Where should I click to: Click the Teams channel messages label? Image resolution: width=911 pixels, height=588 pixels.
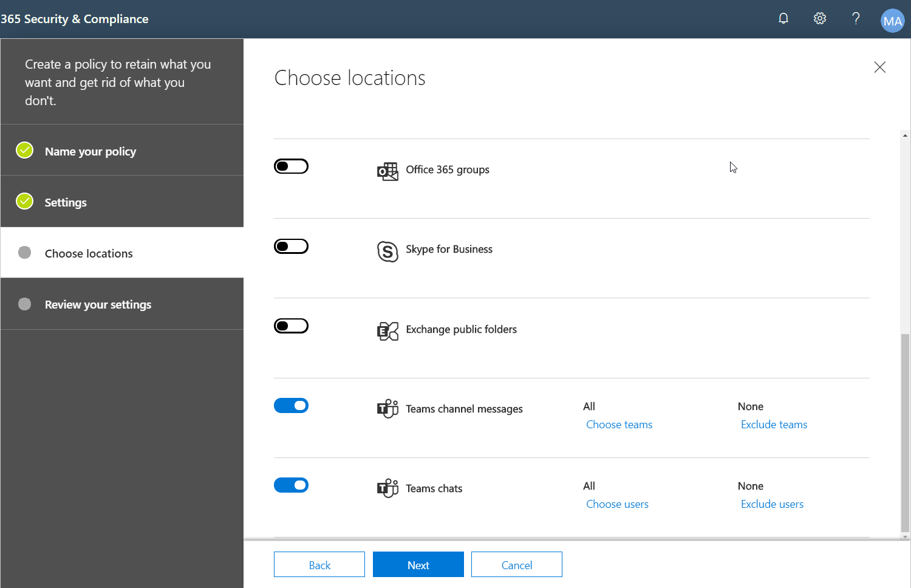coord(464,409)
